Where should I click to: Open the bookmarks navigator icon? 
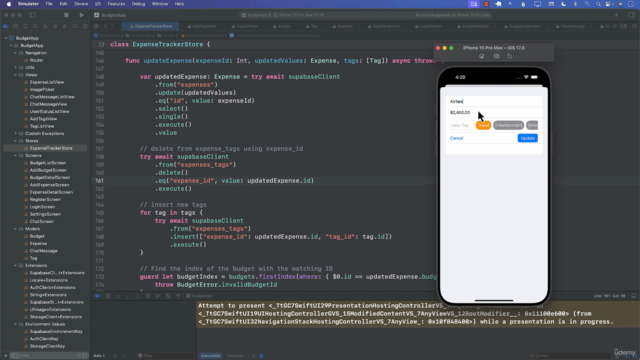point(25,26)
